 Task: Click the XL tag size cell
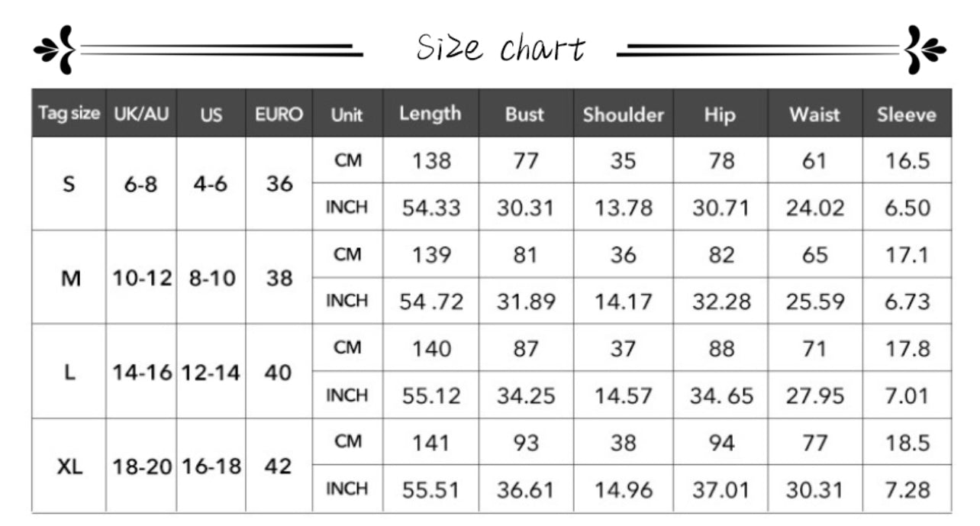pyautogui.click(x=69, y=466)
